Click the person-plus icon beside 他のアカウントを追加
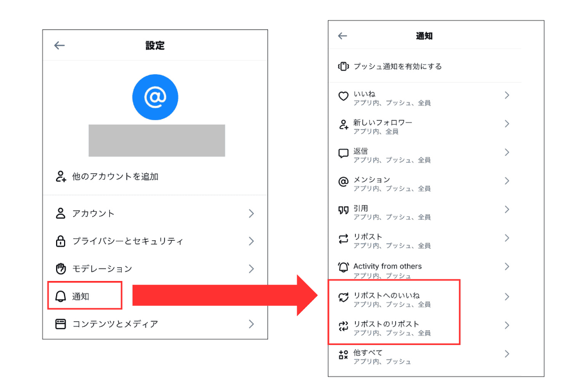 tap(61, 176)
